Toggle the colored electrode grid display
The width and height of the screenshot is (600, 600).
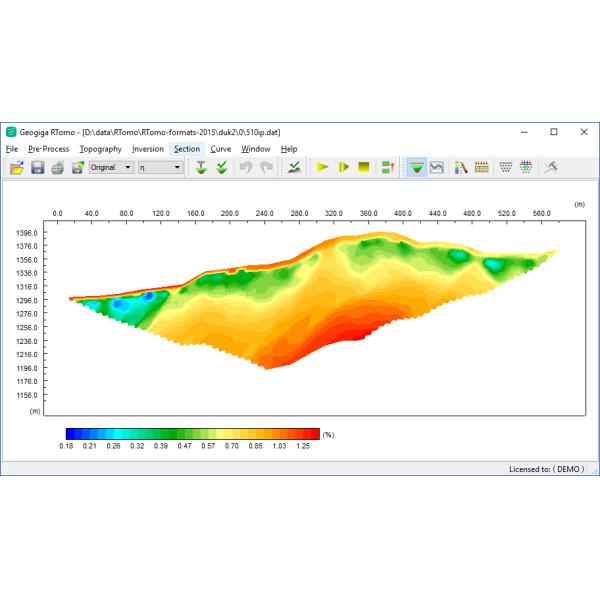coord(481,167)
